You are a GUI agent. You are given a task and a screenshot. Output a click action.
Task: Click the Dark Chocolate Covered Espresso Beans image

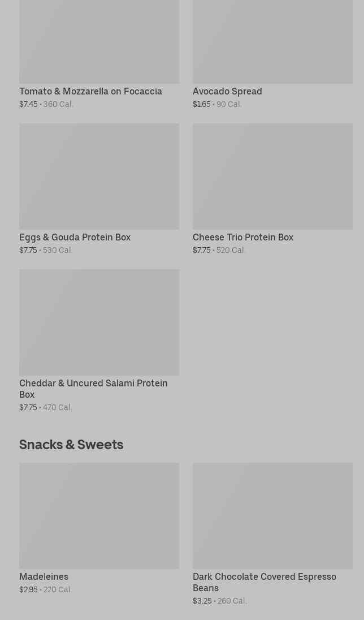[x=272, y=516]
